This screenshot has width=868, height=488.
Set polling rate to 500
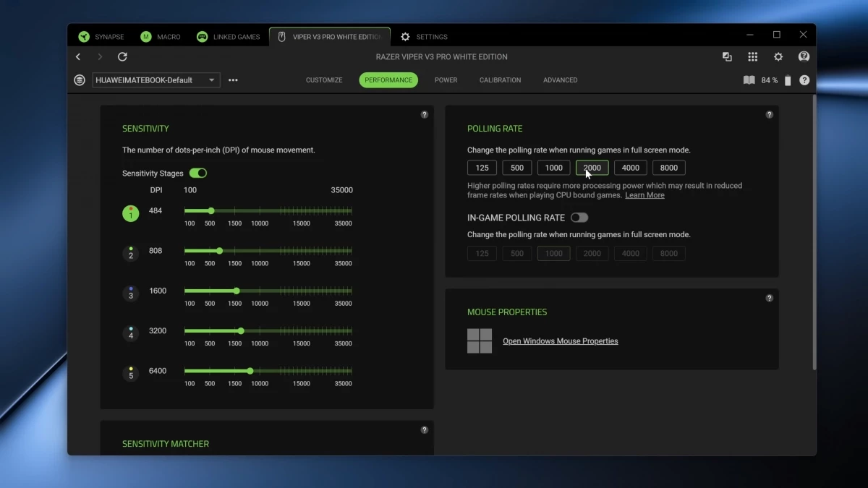point(517,168)
